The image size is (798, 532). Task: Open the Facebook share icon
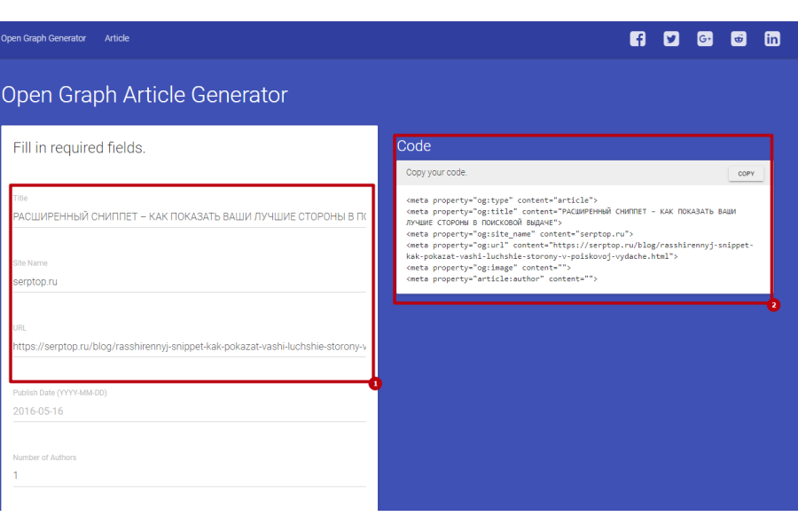click(638, 39)
